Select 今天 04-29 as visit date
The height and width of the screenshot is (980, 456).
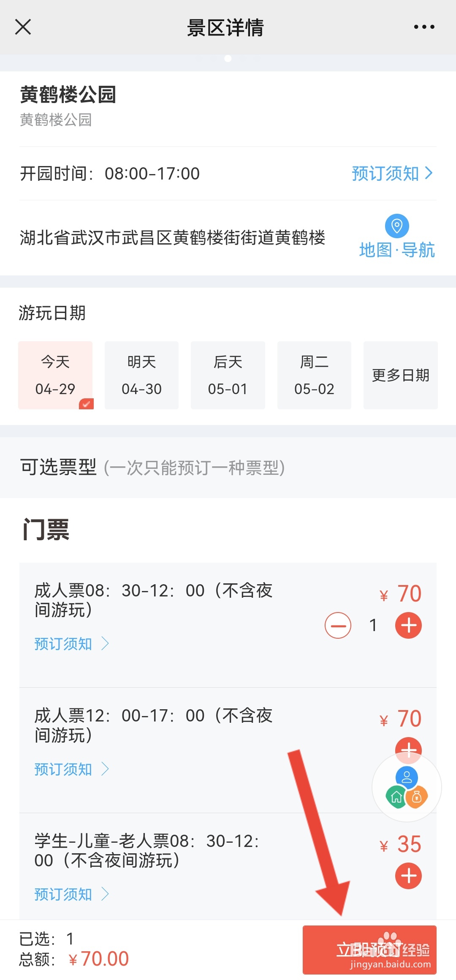point(55,375)
